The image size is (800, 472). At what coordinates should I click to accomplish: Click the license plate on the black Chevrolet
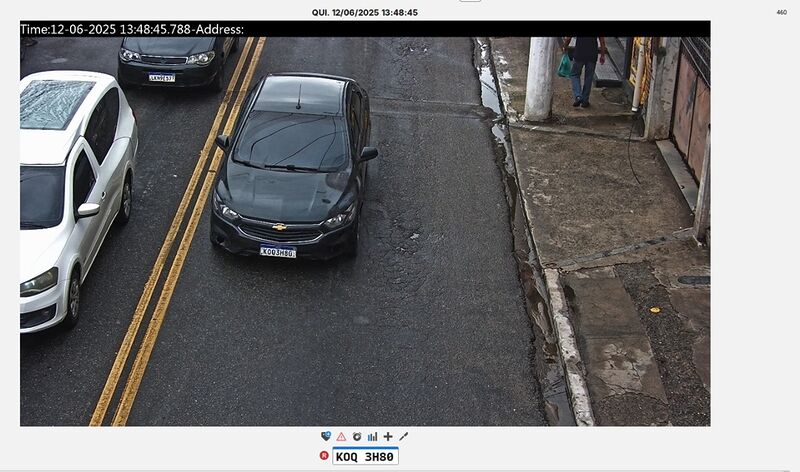[278, 252]
